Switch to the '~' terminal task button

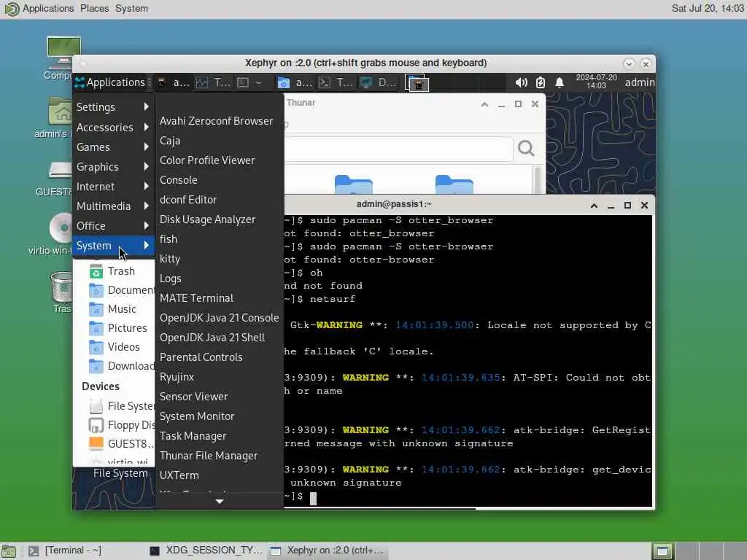pyautogui.click(x=251, y=82)
